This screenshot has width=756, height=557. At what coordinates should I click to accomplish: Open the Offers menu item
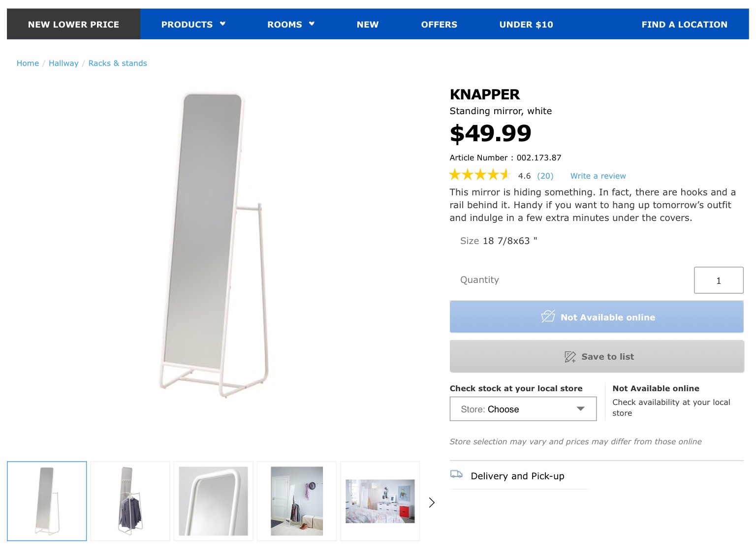pos(439,25)
